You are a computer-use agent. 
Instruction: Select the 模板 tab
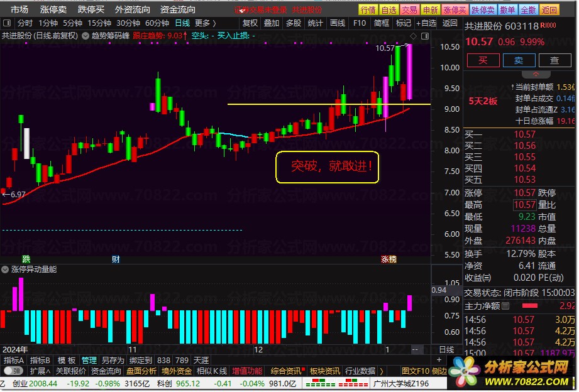(67, 360)
